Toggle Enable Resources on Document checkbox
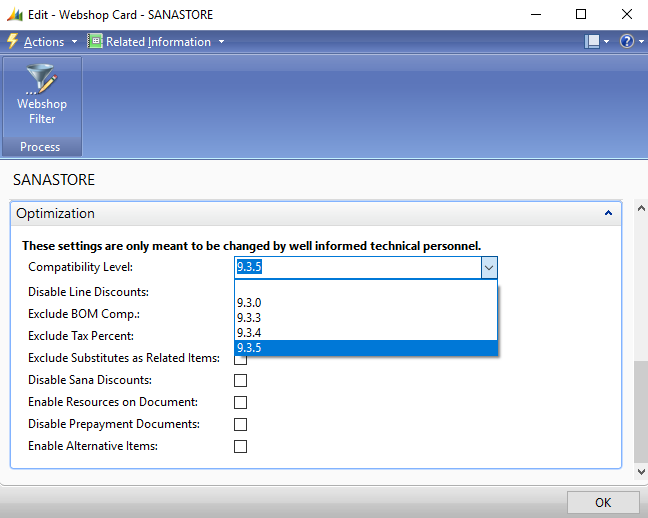The width and height of the screenshot is (648, 518). click(x=241, y=402)
